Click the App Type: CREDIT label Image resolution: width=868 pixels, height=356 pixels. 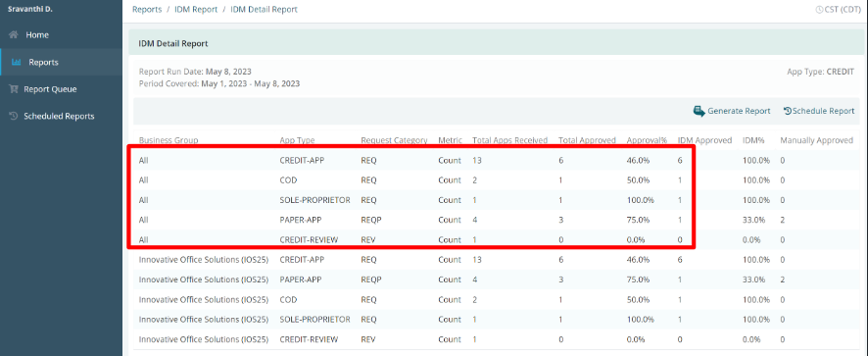(820, 72)
